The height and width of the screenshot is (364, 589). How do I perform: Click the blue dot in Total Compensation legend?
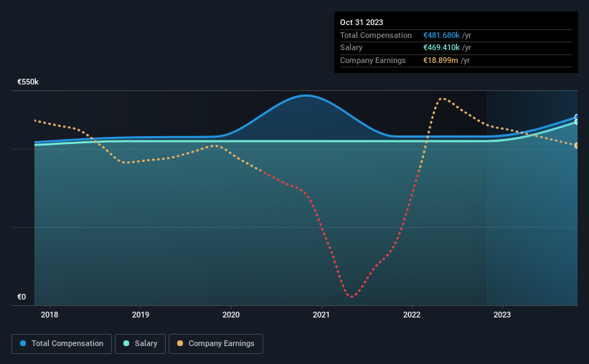click(23, 343)
